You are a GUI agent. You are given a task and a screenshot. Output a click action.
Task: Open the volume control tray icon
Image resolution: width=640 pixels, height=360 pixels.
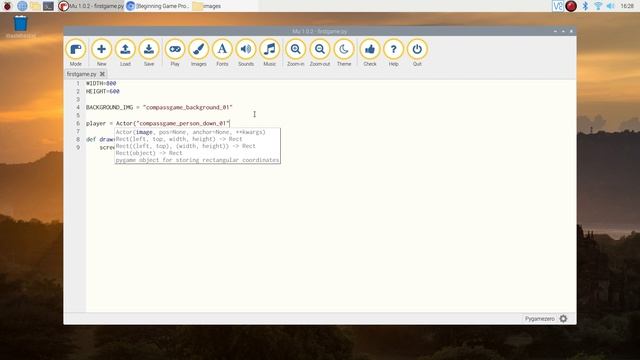611,6
